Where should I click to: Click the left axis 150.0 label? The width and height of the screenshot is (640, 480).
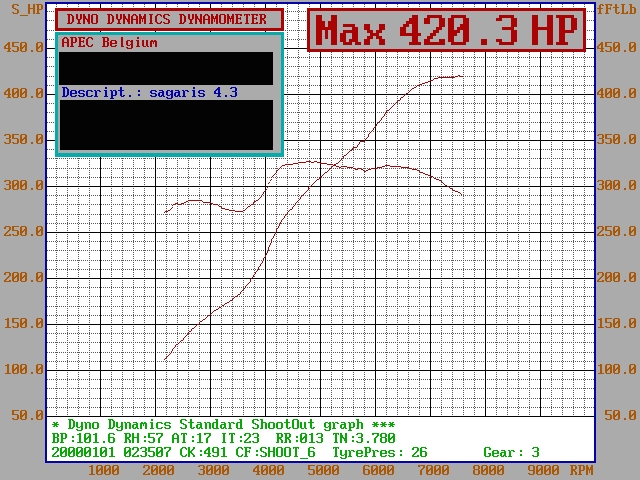23,324
